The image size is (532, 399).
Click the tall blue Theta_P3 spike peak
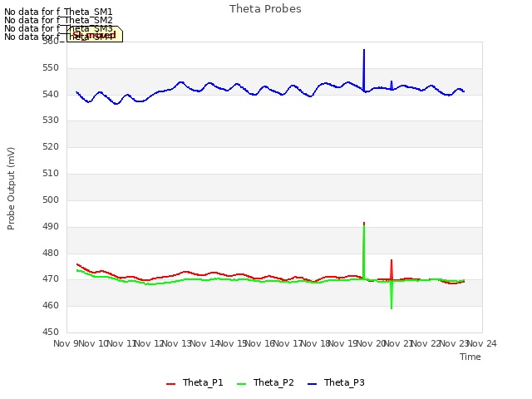point(364,50)
